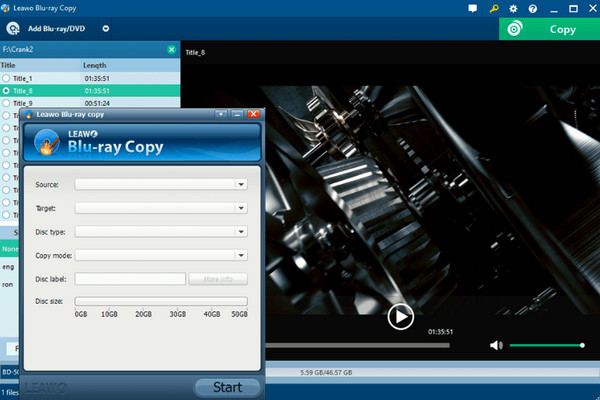Screen dimensions: 600x400
Task: Remove F:\Crank2 source with green X
Action: click(x=171, y=49)
